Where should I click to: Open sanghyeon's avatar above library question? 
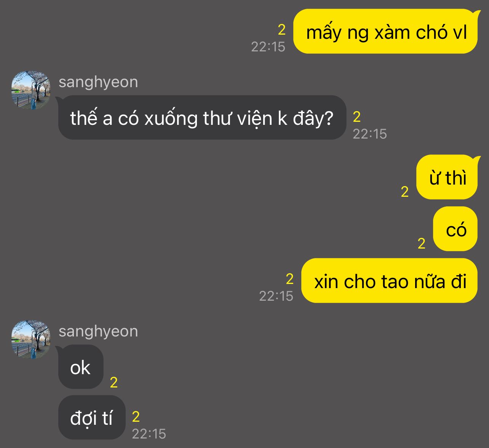tap(30, 90)
